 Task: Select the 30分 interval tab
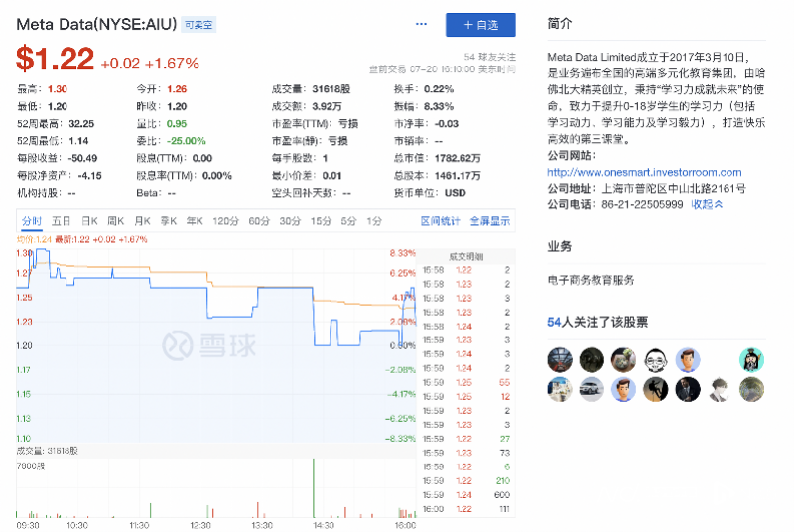click(290, 221)
